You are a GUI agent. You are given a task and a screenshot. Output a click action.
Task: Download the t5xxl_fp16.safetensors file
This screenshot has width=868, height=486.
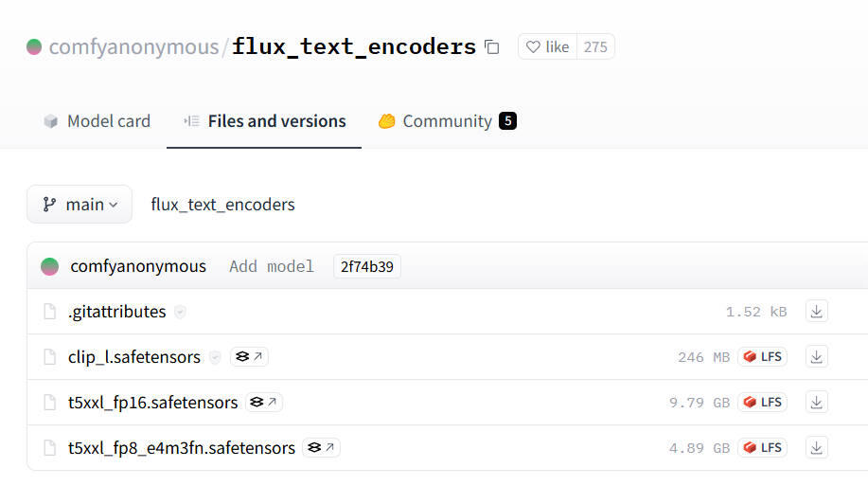[x=817, y=403]
